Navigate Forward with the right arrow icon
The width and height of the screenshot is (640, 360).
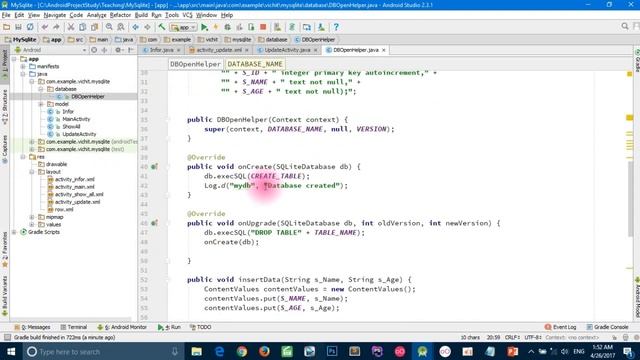(x=147, y=27)
